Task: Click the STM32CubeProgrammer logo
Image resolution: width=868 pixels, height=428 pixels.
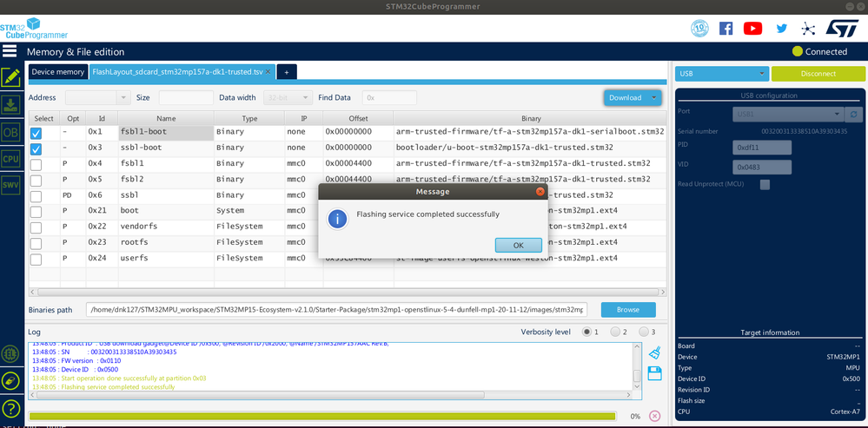Action: pos(33,29)
